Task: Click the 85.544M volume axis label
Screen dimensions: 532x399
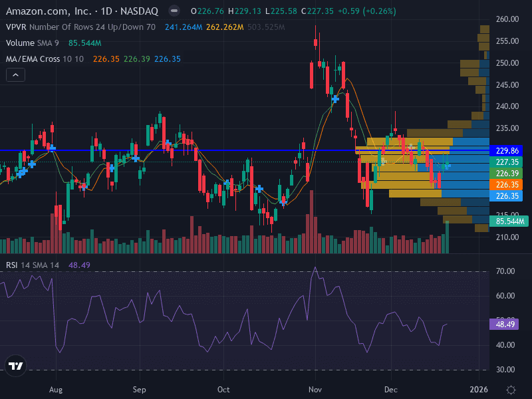Action: click(509, 221)
